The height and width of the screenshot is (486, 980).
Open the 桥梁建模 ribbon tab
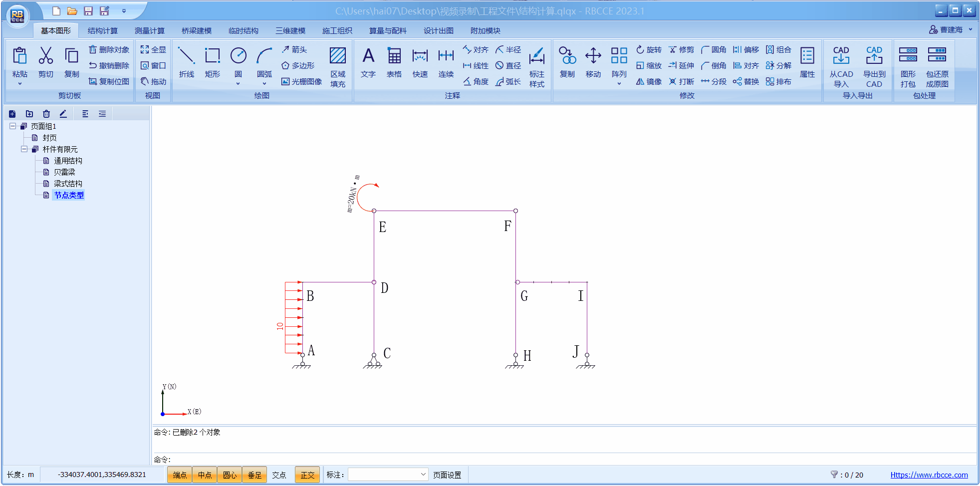click(x=197, y=30)
